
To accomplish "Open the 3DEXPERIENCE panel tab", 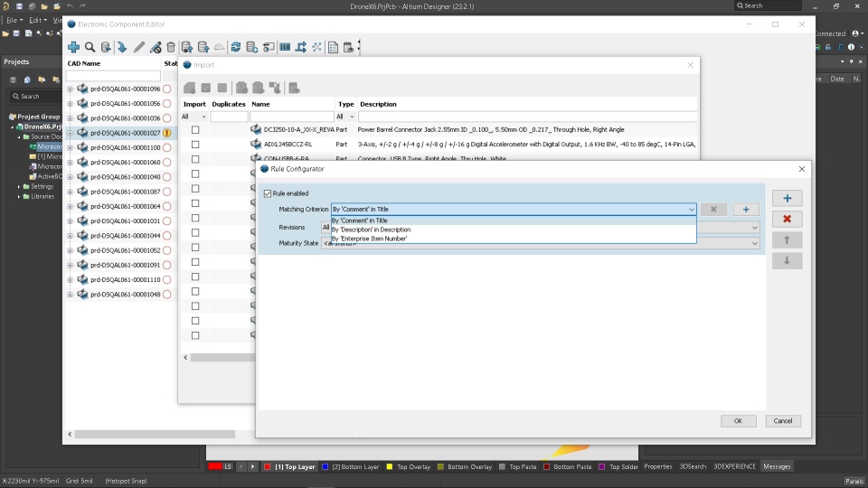I will click(734, 466).
